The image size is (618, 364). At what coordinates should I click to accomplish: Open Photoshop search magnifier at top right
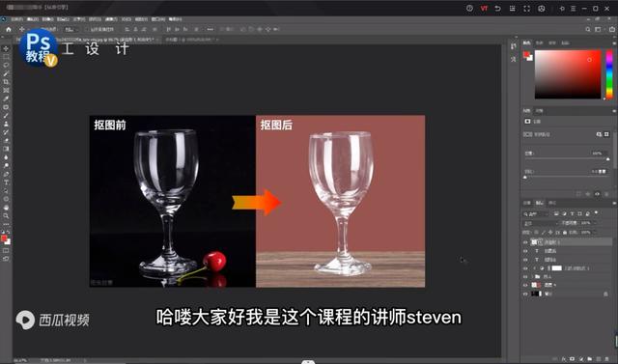click(x=588, y=29)
